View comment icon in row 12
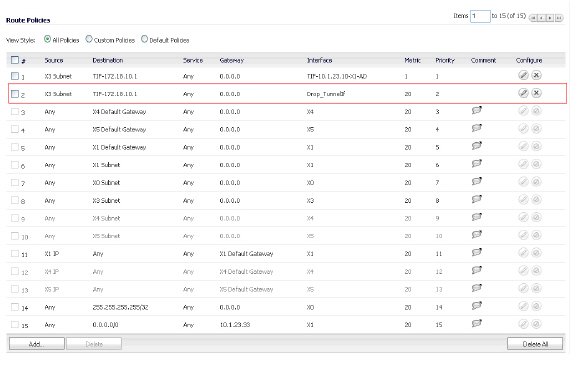This screenshot has height=379, width=577. pos(477,270)
